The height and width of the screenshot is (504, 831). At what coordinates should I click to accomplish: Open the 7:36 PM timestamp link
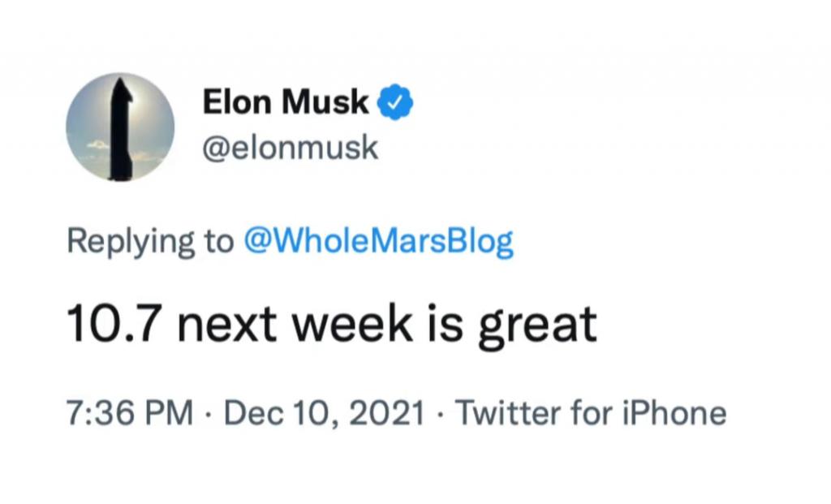pos(130,413)
